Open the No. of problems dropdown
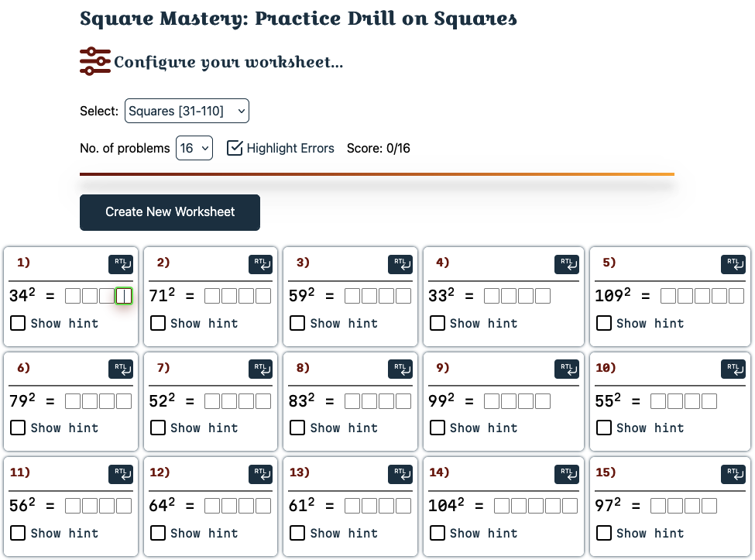The image size is (755, 560). (x=194, y=147)
